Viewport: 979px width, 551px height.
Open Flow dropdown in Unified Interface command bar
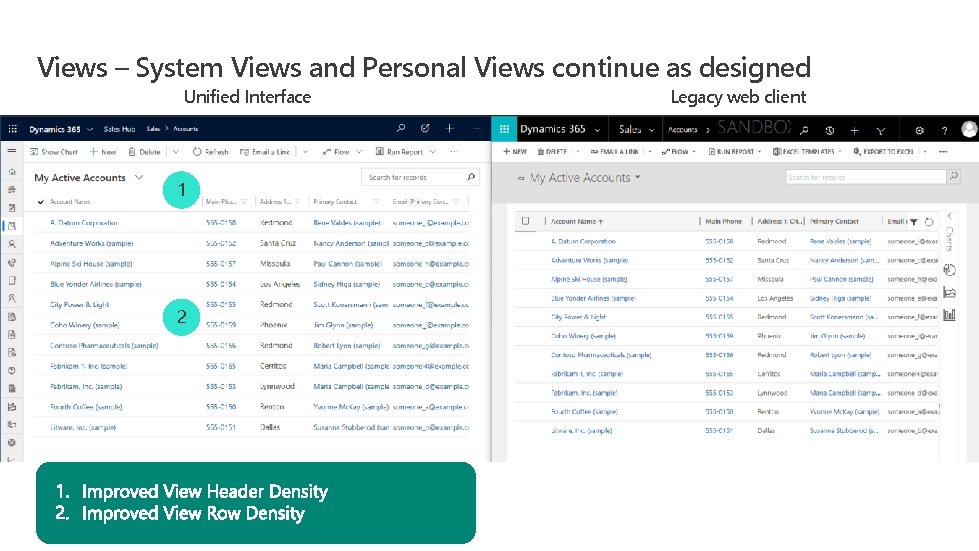coord(342,152)
